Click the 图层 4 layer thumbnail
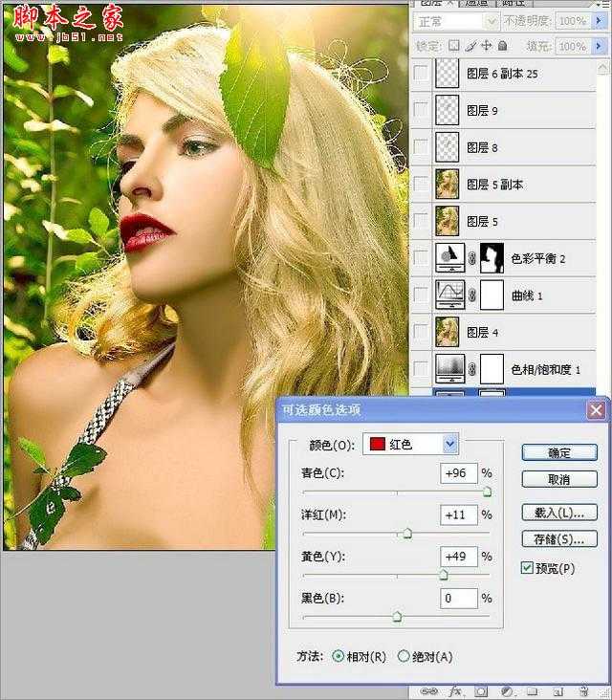612x700 pixels. (x=447, y=332)
